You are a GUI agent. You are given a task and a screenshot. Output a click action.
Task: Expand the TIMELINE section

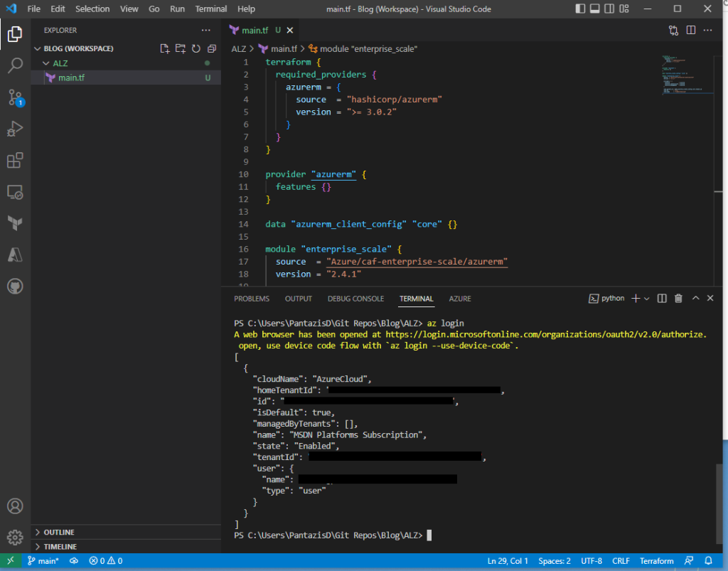pyautogui.click(x=59, y=547)
